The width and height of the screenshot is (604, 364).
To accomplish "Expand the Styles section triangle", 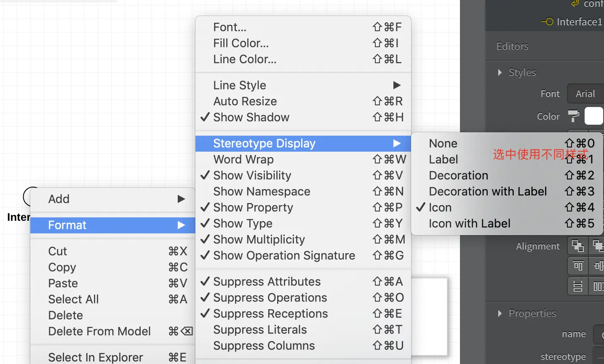I will point(500,72).
